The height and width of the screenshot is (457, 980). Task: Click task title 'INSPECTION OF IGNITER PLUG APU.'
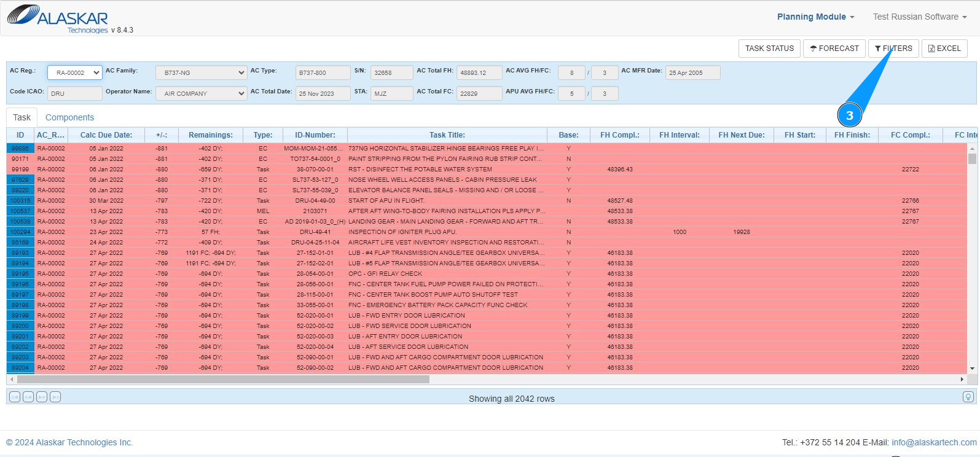click(402, 232)
